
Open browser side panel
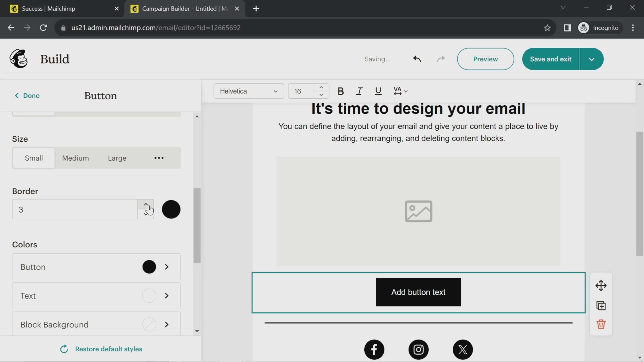[567, 28]
